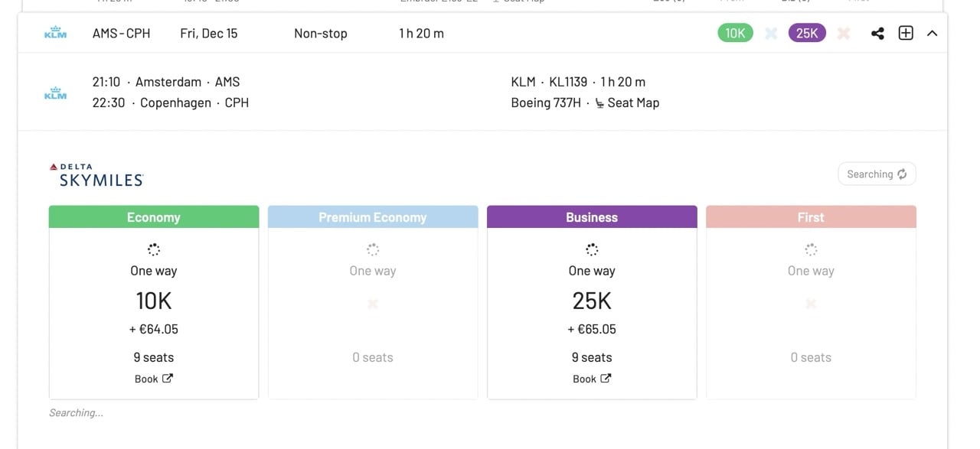
Task: Click the Searching refresh button
Action: (877, 174)
